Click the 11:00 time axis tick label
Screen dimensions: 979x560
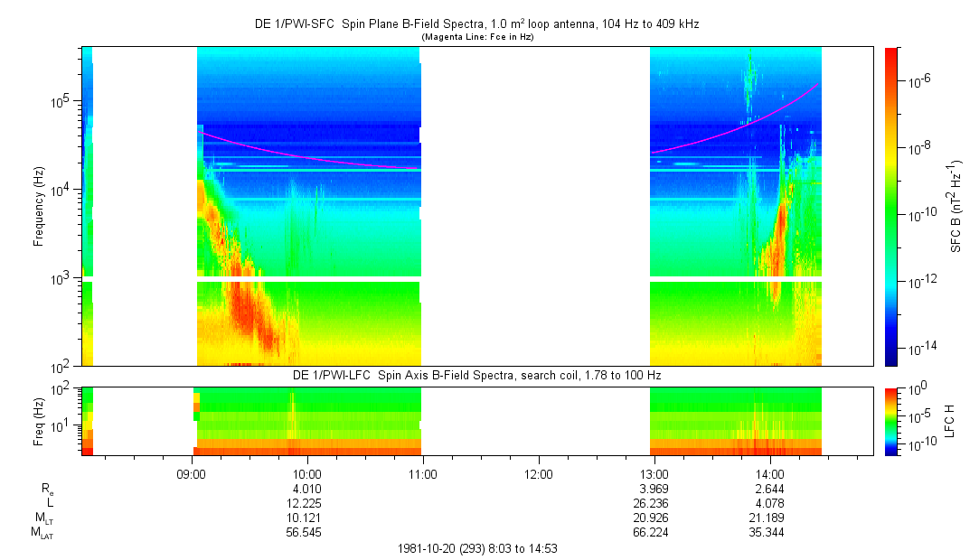point(423,473)
